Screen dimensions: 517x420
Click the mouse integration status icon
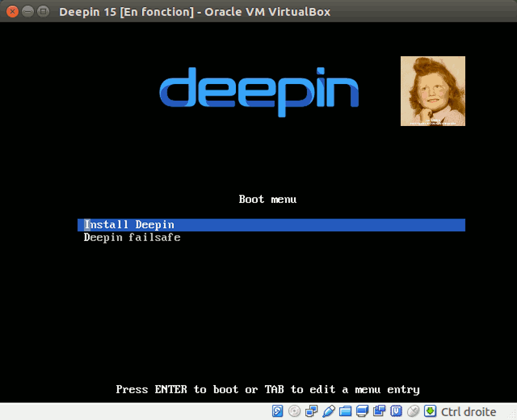(x=413, y=411)
